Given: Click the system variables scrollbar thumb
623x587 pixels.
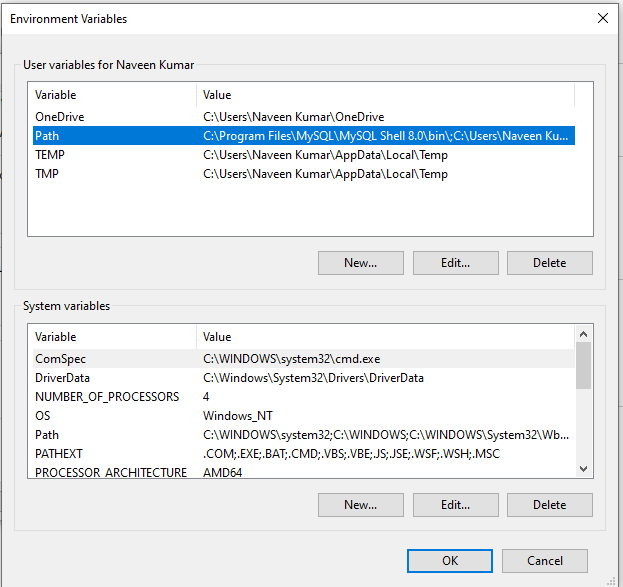Looking at the screenshot, I should pyautogui.click(x=583, y=366).
